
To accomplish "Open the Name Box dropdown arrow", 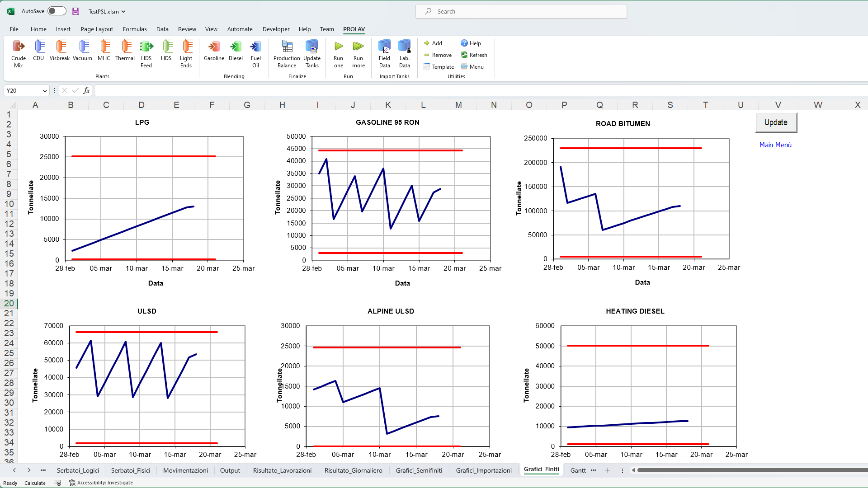I will pyautogui.click(x=45, y=91).
